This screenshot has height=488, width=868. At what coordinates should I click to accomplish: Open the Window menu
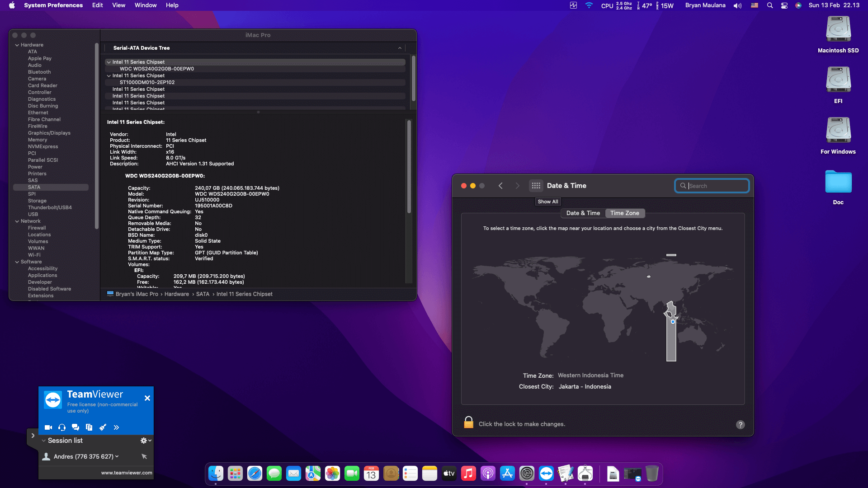[x=146, y=5]
